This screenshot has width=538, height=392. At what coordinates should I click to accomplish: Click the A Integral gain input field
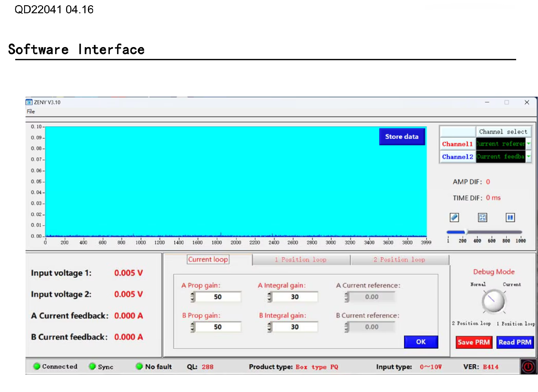pos(295,297)
